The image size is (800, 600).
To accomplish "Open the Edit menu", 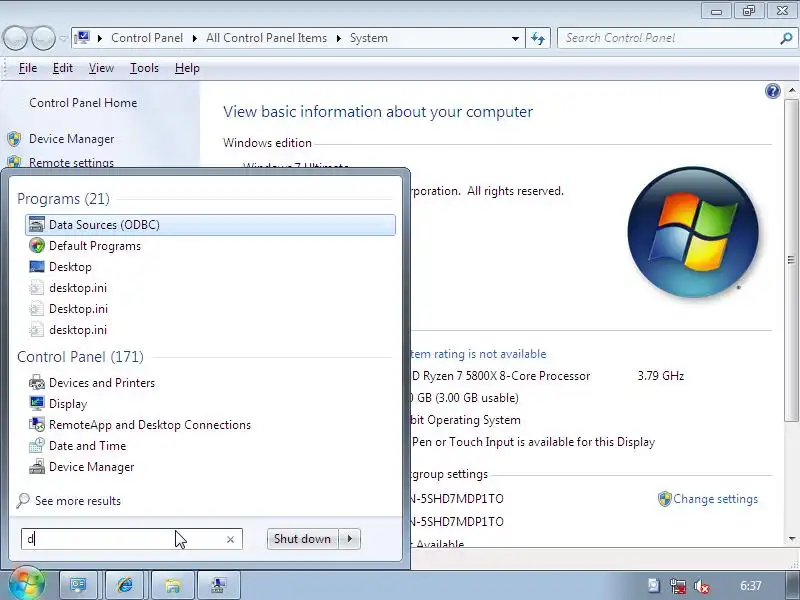I will (63, 68).
